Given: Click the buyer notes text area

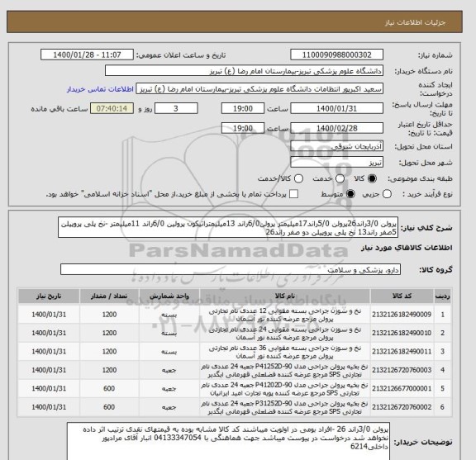Looking at the screenshot, I should point(228,441).
